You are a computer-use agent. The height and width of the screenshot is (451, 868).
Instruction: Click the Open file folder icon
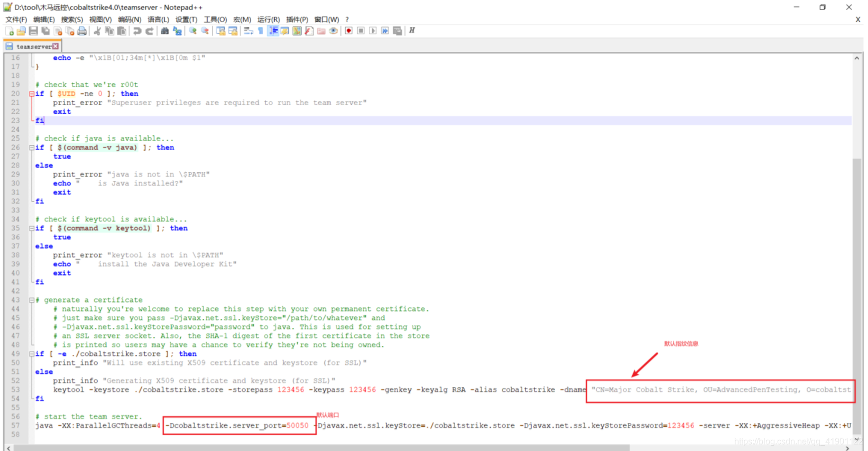21,31
